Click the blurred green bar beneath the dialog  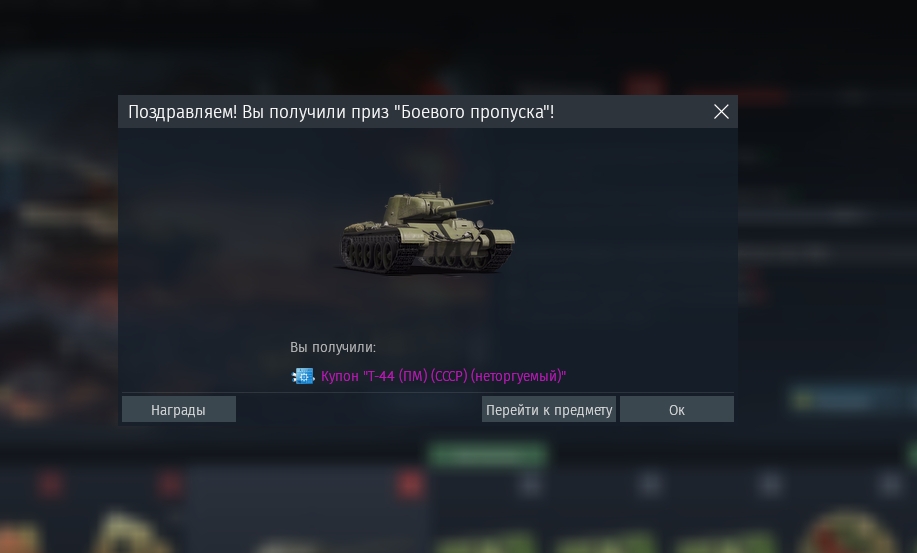click(x=488, y=455)
